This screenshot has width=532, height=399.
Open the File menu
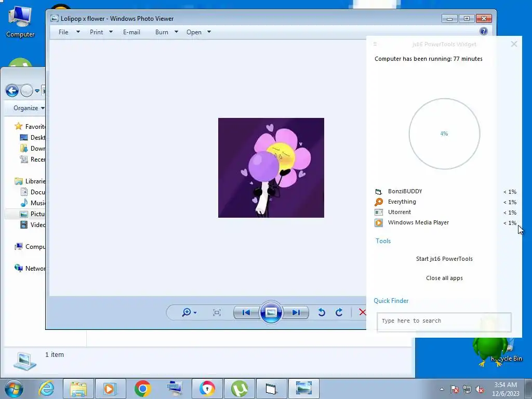coord(63,32)
